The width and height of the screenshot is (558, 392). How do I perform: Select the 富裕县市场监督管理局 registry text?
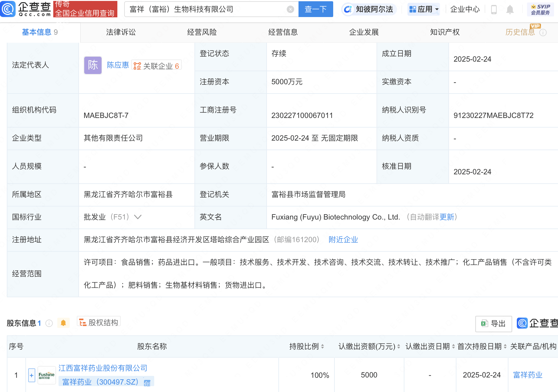click(x=308, y=194)
